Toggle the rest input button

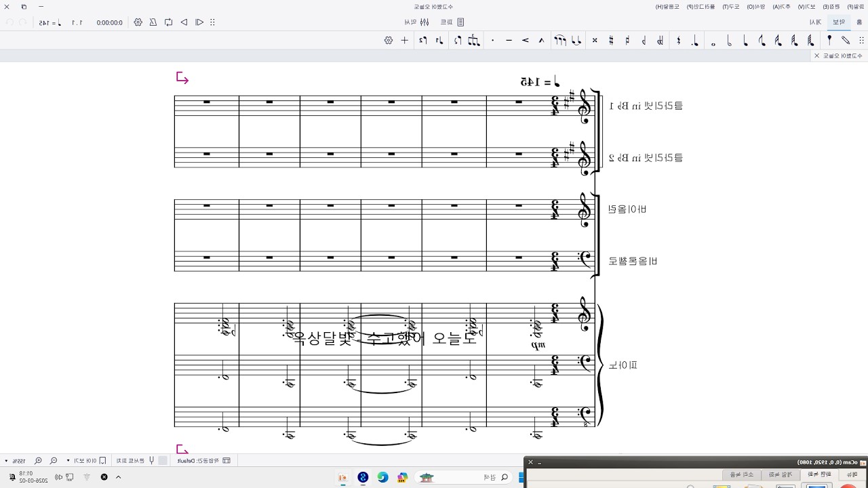[x=679, y=41]
